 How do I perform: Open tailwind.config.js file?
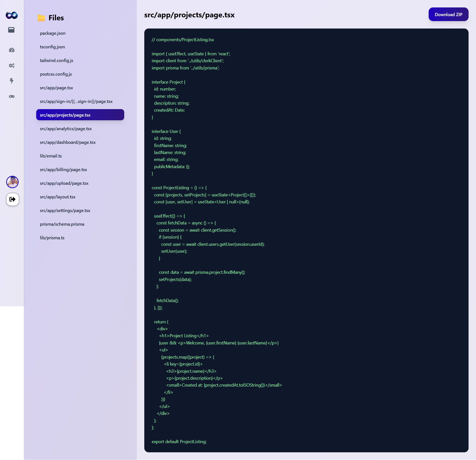click(x=57, y=61)
